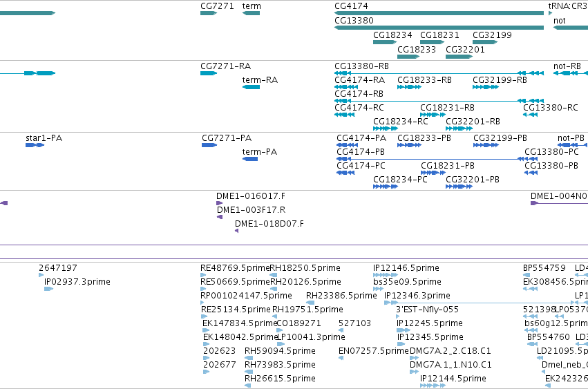
Task: Click protein CG32201-PB
Action: 459,187
